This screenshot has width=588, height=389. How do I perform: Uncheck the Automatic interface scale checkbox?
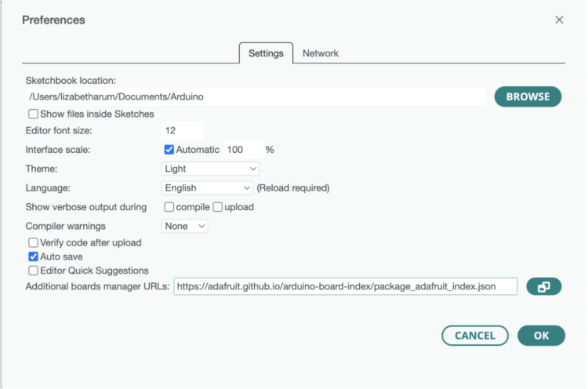(169, 149)
